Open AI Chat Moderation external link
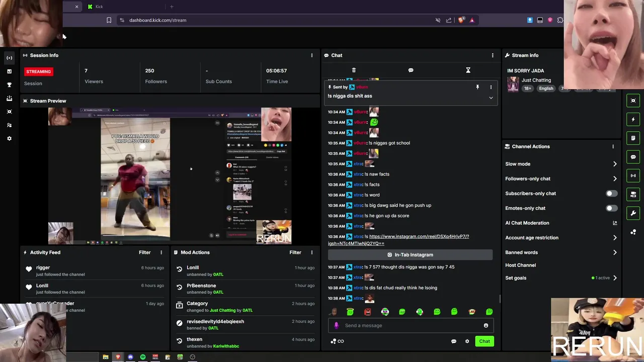Image resolution: width=644 pixels, height=362 pixels. pyautogui.click(x=615, y=223)
